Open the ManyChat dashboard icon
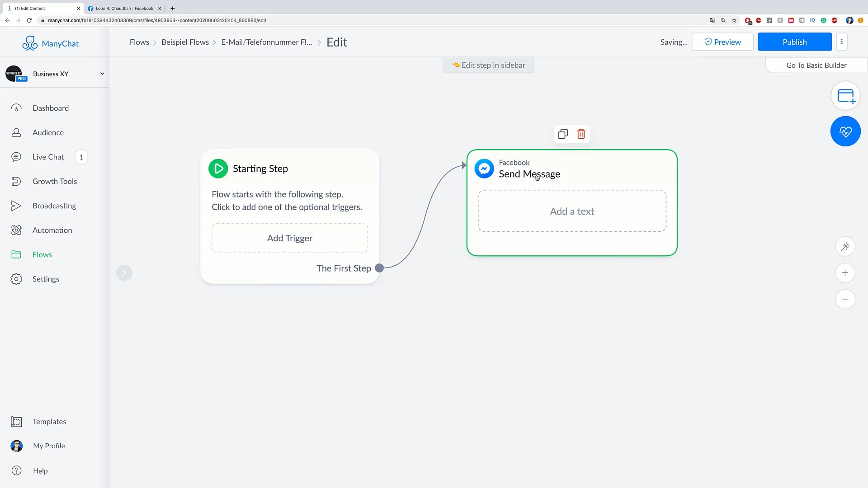868x488 pixels. 16,108
